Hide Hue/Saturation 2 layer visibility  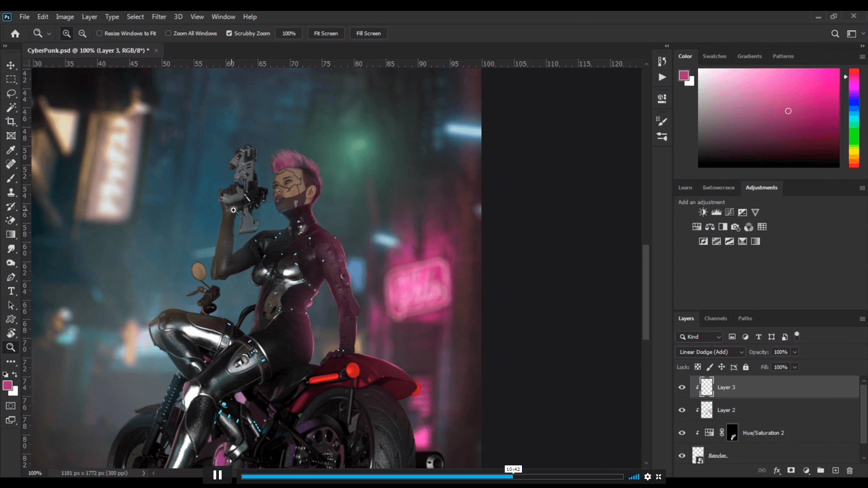pyautogui.click(x=682, y=433)
